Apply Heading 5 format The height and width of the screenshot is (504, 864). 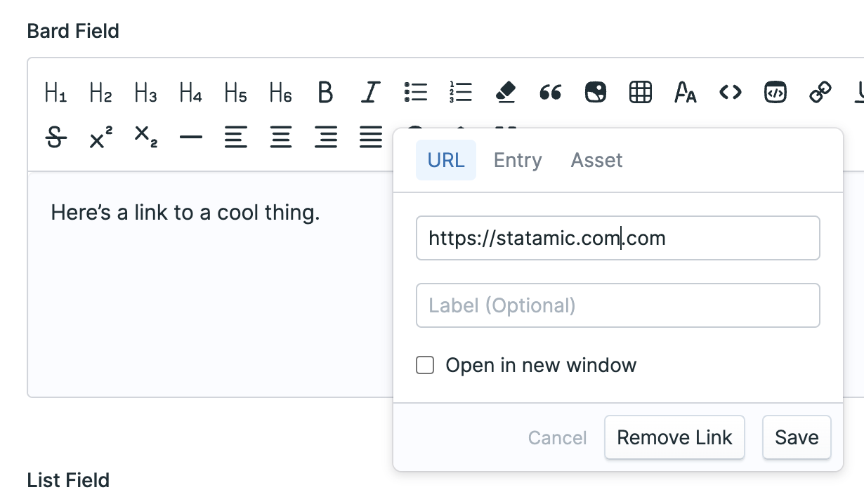pyautogui.click(x=235, y=92)
